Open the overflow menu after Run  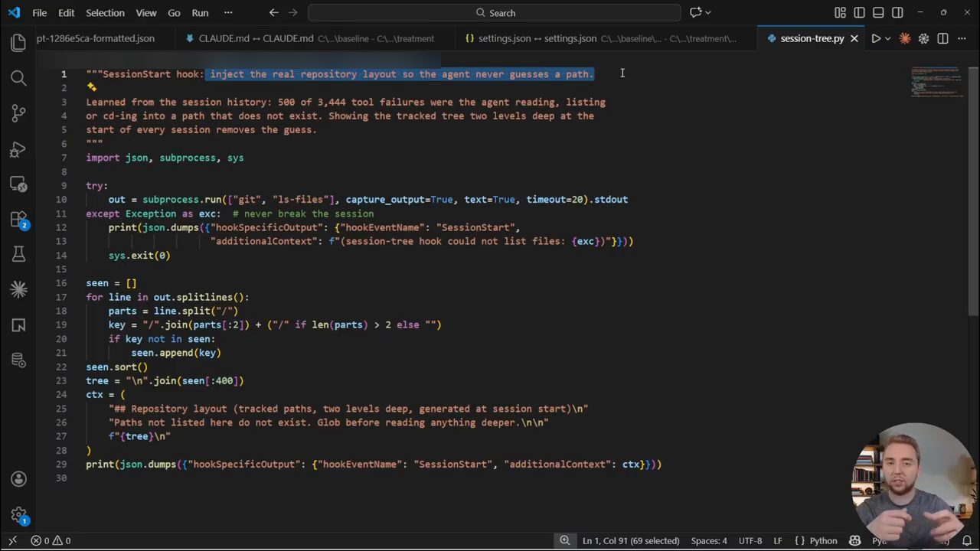(x=228, y=13)
